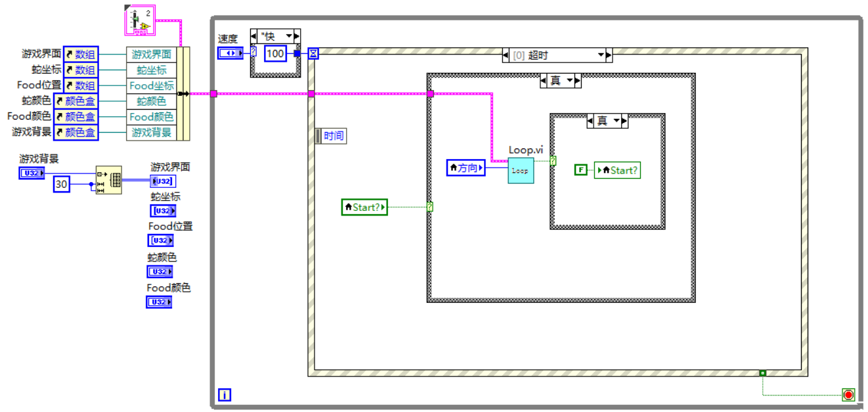868x412 pixels.
Task: Go to previous case of "快" structure
Action: pyautogui.click(x=255, y=35)
